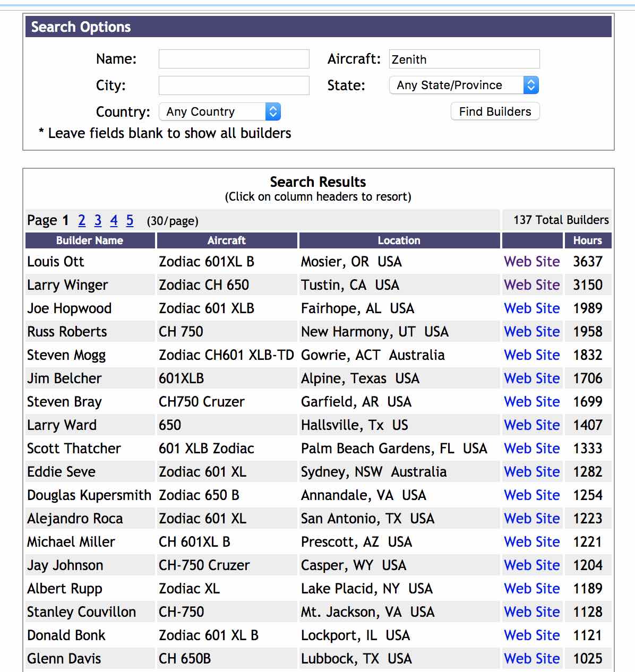Screen dimensions: 635x672
Task: Expand the State/Province dropdown
Action: click(464, 85)
